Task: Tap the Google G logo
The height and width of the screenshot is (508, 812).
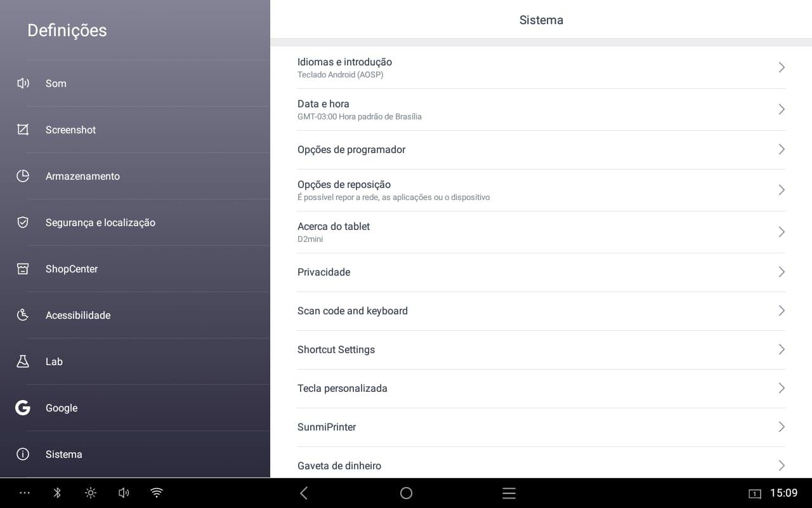Action: (x=23, y=408)
